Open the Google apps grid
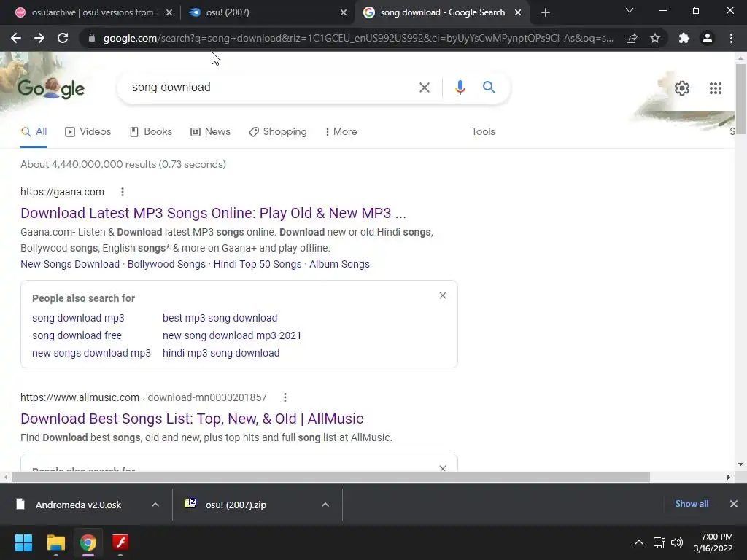The image size is (747, 560). tap(715, 88)
